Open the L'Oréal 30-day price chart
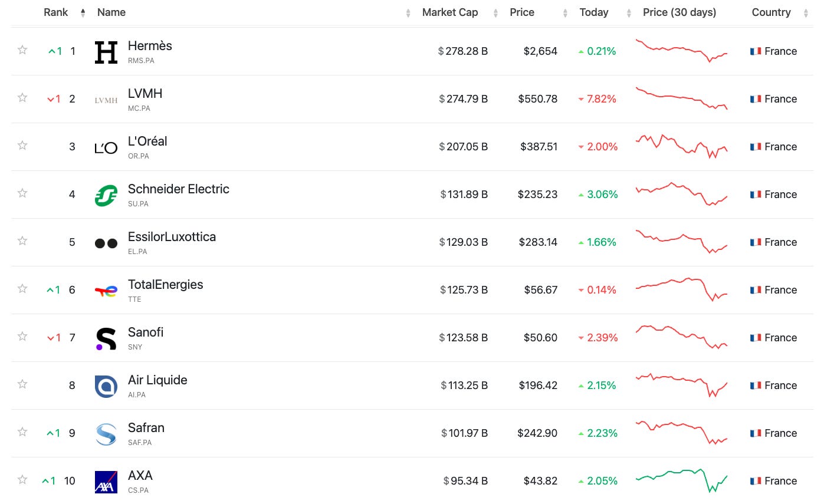This screenshot has width=824, height=504. coord(681,146)
